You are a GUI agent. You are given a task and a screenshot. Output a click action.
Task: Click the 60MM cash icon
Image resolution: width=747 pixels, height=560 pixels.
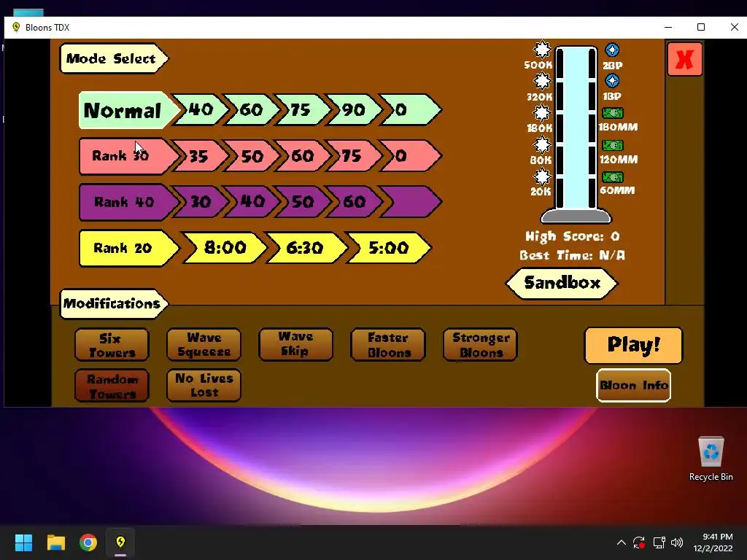613,177
